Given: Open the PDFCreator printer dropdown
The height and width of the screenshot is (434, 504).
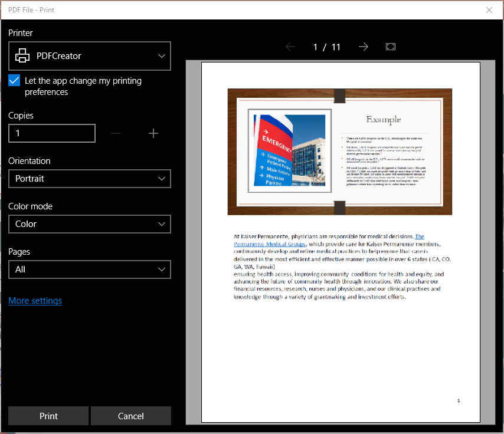Looking at the screenshot, I should 90,56.
